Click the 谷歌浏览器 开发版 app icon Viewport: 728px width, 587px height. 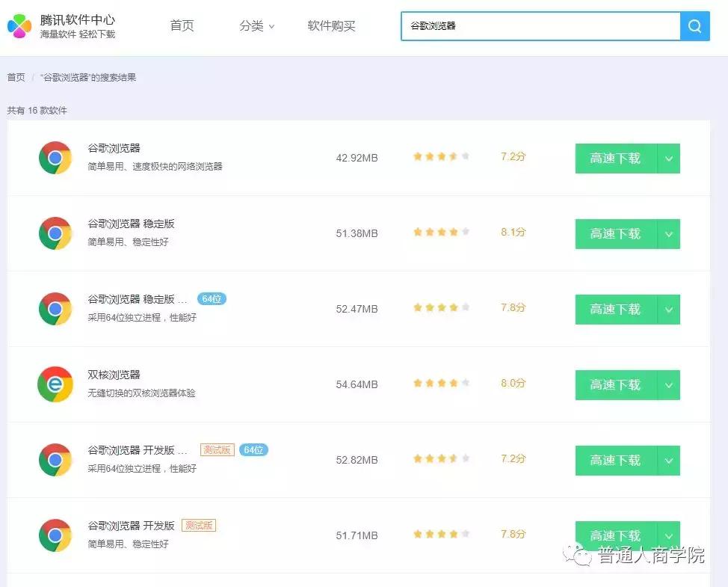click(55, 535)
